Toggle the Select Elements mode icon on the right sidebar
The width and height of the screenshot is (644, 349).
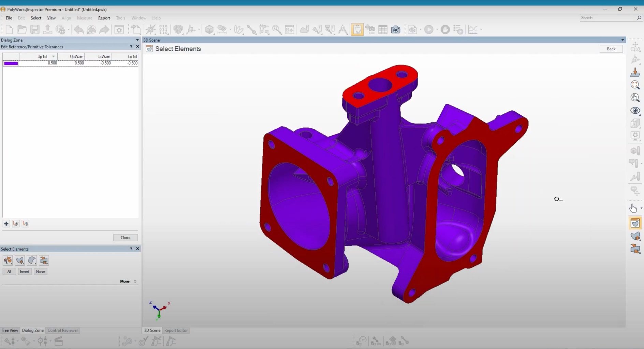click(635, 223)
